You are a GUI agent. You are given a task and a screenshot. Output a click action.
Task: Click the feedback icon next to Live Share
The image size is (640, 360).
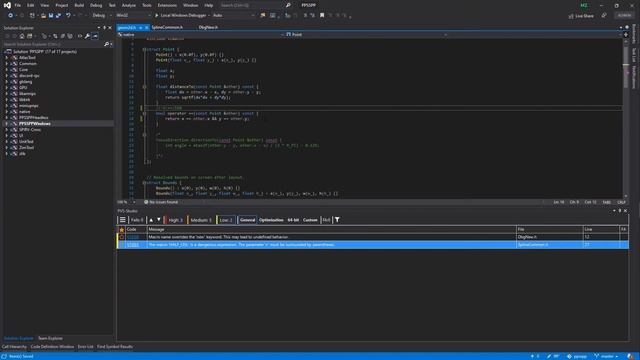(604, 16)
